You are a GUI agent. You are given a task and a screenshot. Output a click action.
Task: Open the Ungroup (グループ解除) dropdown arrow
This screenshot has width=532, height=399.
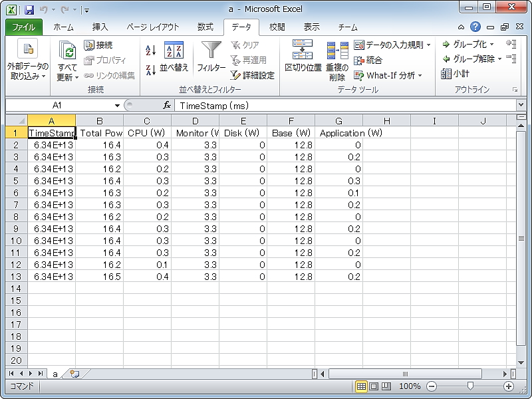[499, 59]
